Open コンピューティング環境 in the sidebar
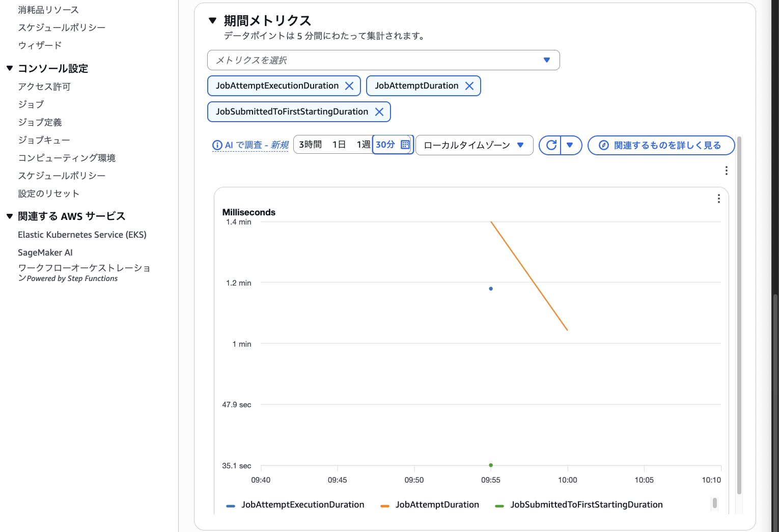The height and width of the screenshot is (532, 779). (x=67, y=158)
